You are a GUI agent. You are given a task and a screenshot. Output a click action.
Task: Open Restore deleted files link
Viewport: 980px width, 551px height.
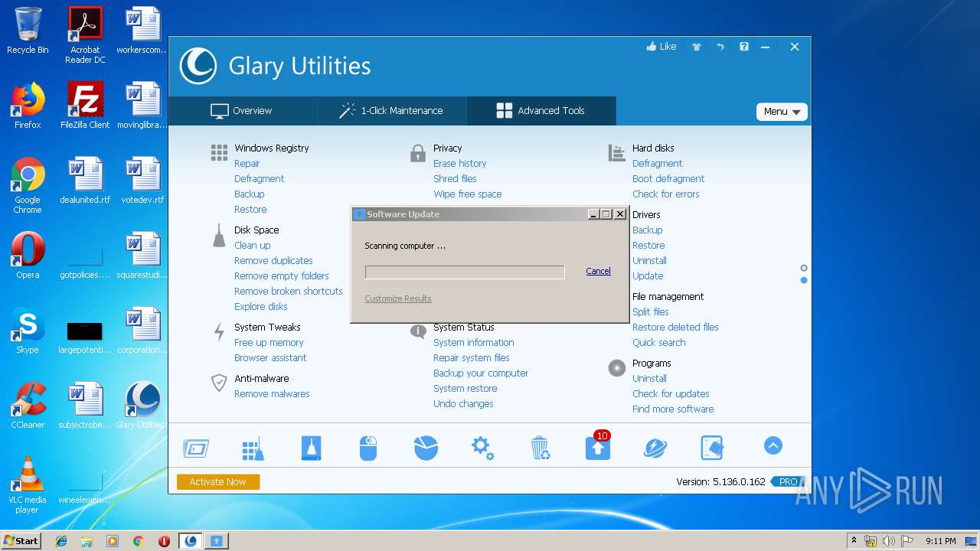675,328
